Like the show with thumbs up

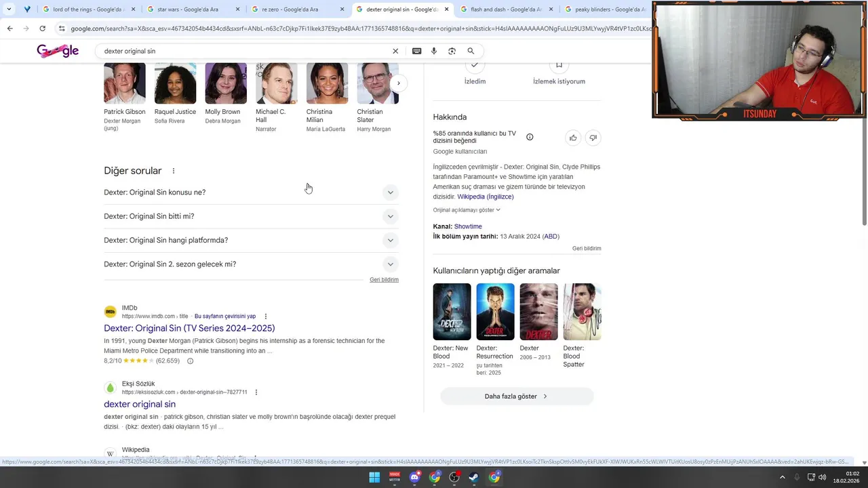(x=573, y=138)
